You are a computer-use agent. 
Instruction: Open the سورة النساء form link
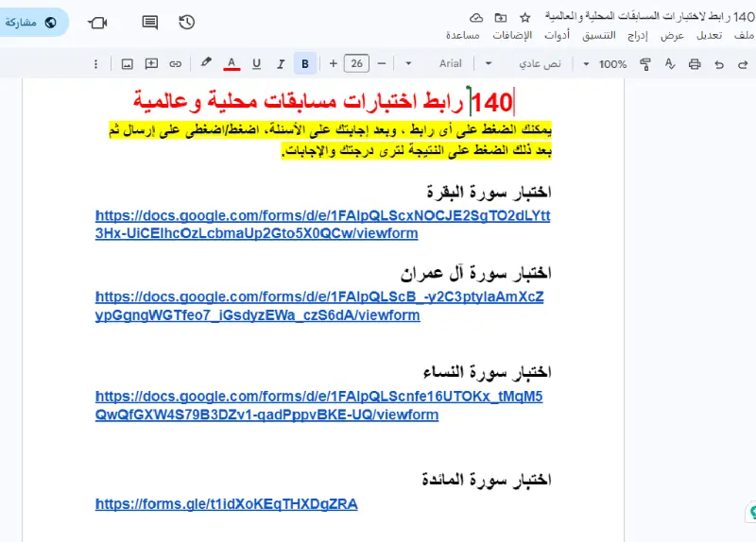pyautogui.click(x=318, y=405)
